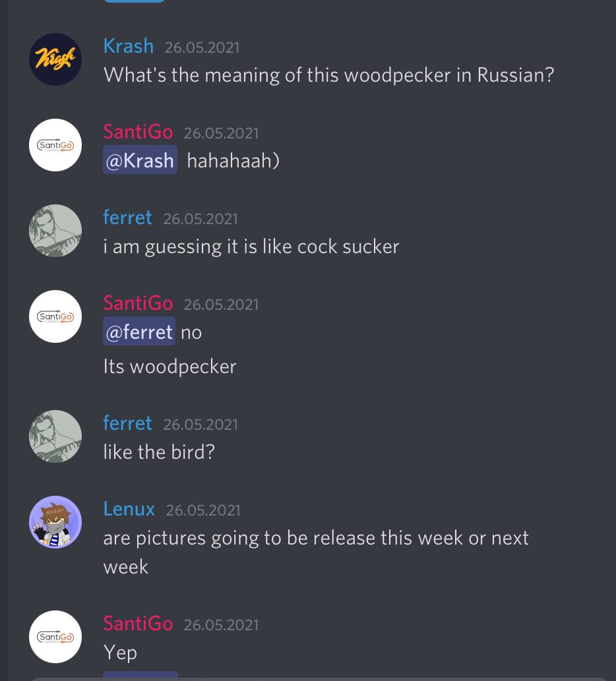Open Krash's profile avatar

[55, 59]
